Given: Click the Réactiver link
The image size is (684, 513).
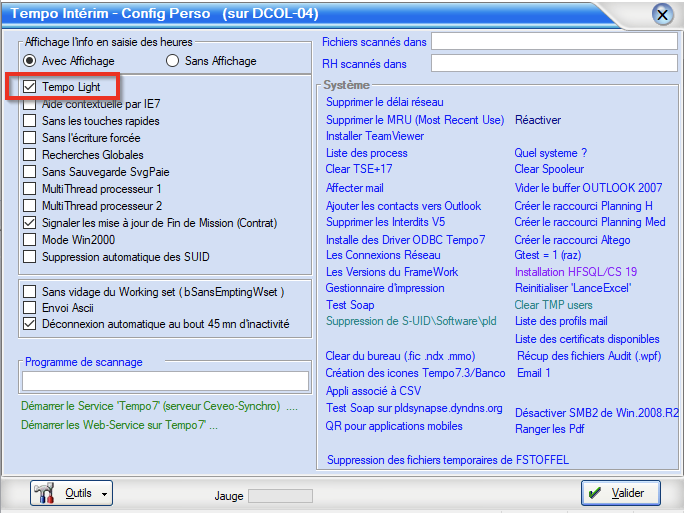Looking at the screenshot, I should (538, 120).
